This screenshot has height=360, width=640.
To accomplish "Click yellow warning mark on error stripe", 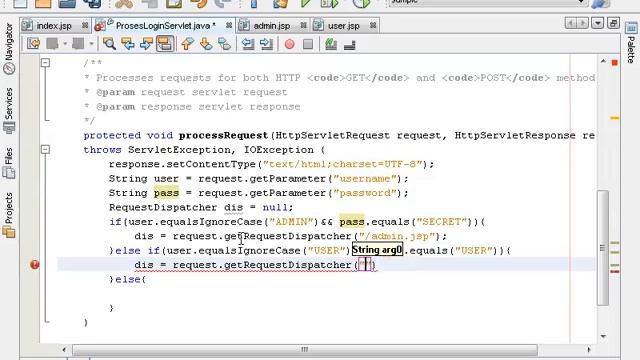I will pyautogui.click(x=615, y=118).
